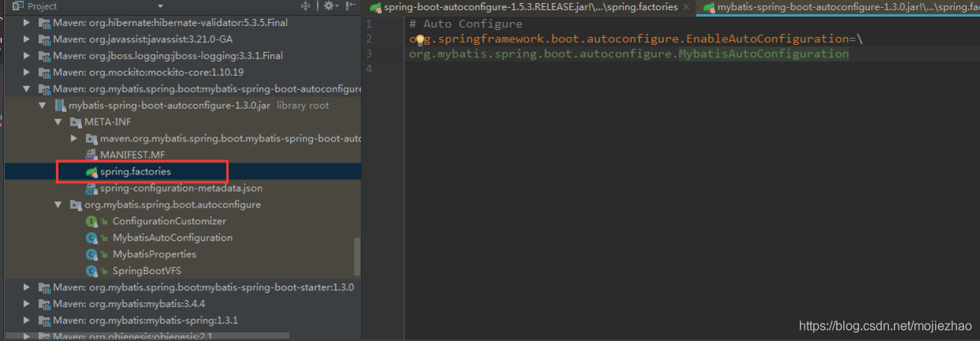The image size is (980, 341).
Task: Expand Maven mockito-core:1.10.19 node
Action: 27,72
